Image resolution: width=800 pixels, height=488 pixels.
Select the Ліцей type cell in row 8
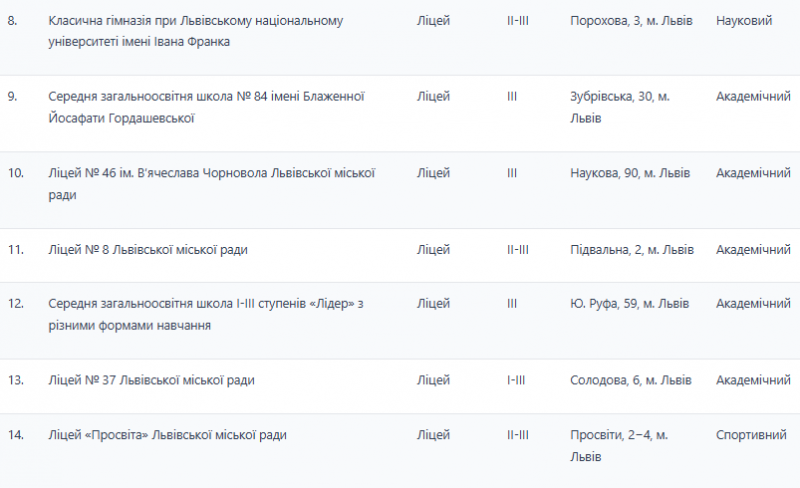[433, 20]
